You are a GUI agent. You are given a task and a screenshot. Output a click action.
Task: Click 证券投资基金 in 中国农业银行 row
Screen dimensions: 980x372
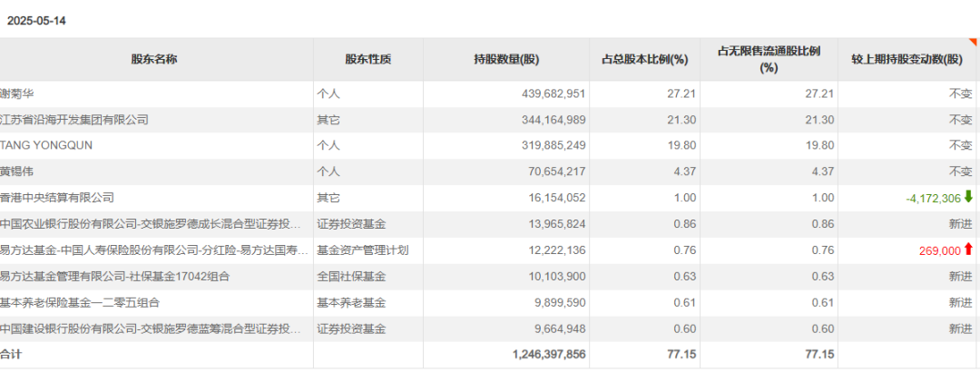351,224
